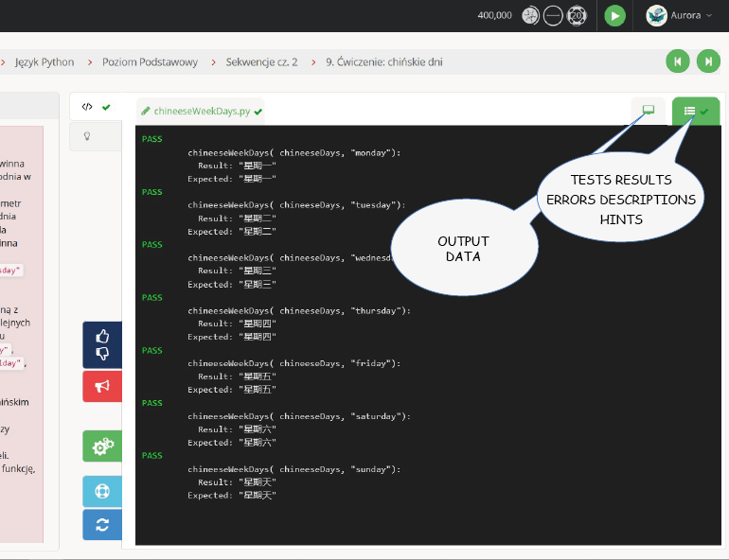Show the output data panel
Viewport: 729px width, 560px height.
pyautogui.click(x=648, y=111)
